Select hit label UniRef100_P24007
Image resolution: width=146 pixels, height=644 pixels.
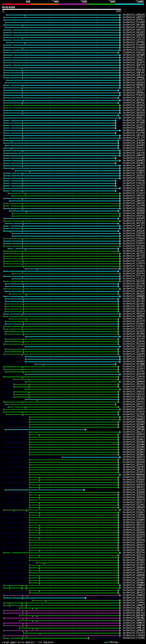[134, 148]
